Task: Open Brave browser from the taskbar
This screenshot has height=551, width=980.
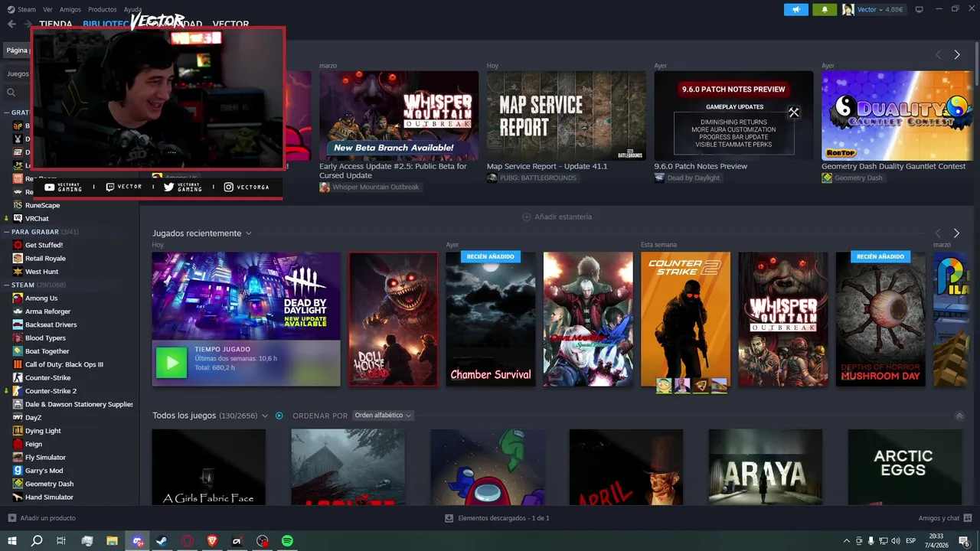Action: click(212, 541)
